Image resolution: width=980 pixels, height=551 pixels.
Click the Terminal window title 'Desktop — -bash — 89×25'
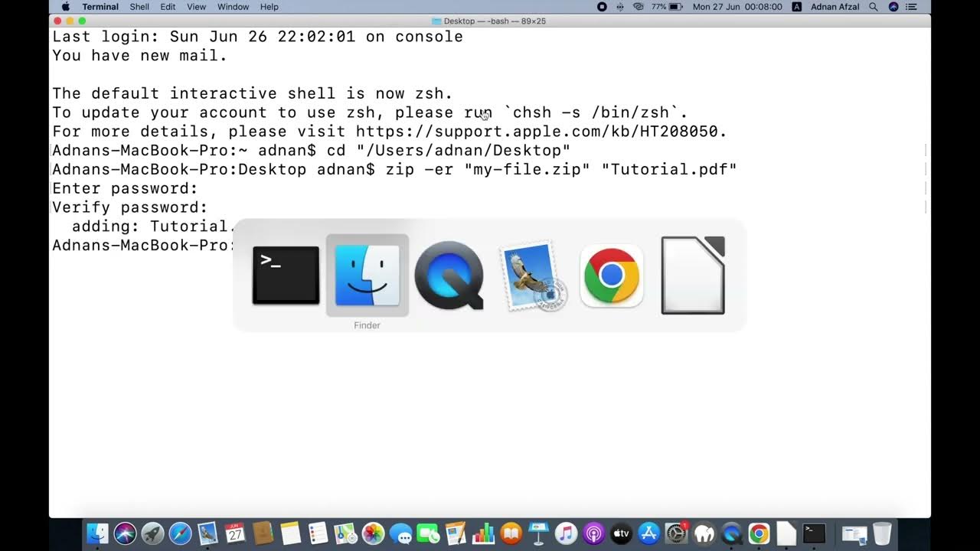click(x=495, y=21)
